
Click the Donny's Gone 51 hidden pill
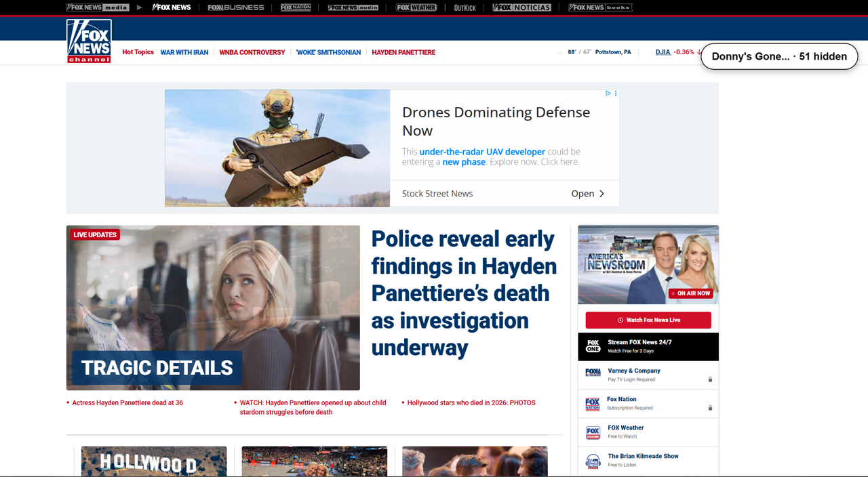779,56
